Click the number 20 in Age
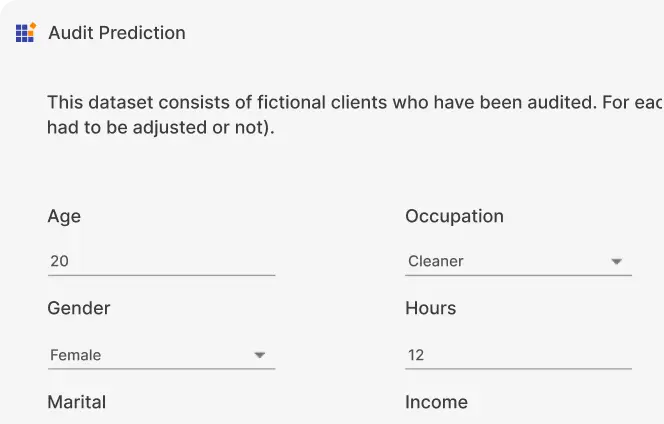 (59, 261)
